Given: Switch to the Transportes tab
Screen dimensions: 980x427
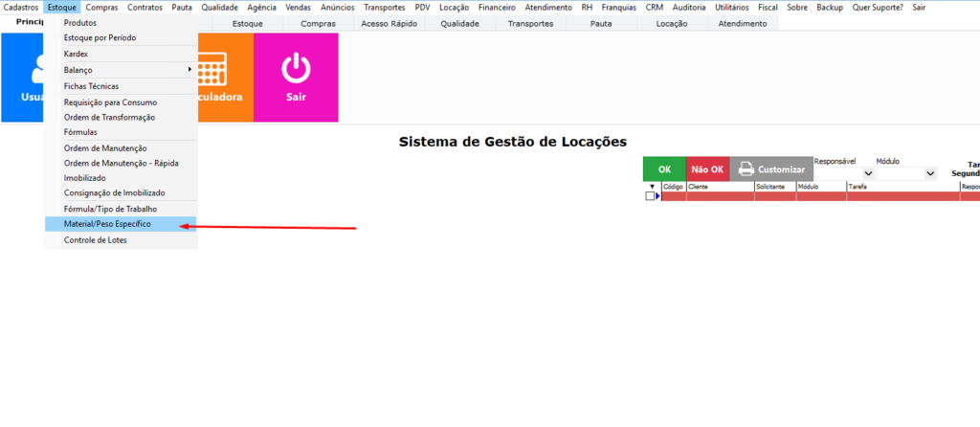Looking at the screenshot, I should point(530,23).
